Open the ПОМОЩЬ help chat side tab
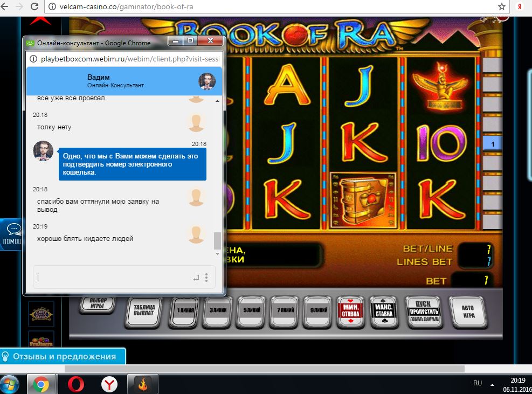The width and height of the screenshot is (532, 394). click(x=11, y=234)
